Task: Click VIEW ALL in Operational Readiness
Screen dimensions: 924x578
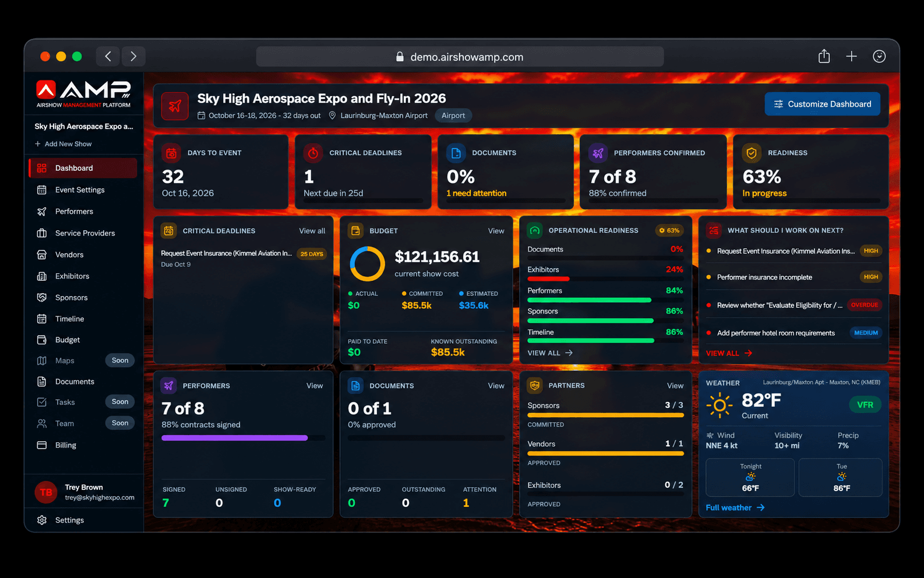Action: click(x=550, y=353)
